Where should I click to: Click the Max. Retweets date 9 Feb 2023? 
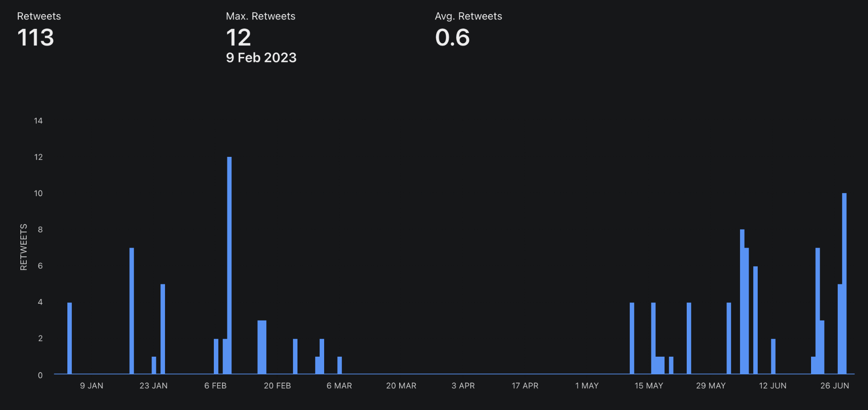(261, 57)
